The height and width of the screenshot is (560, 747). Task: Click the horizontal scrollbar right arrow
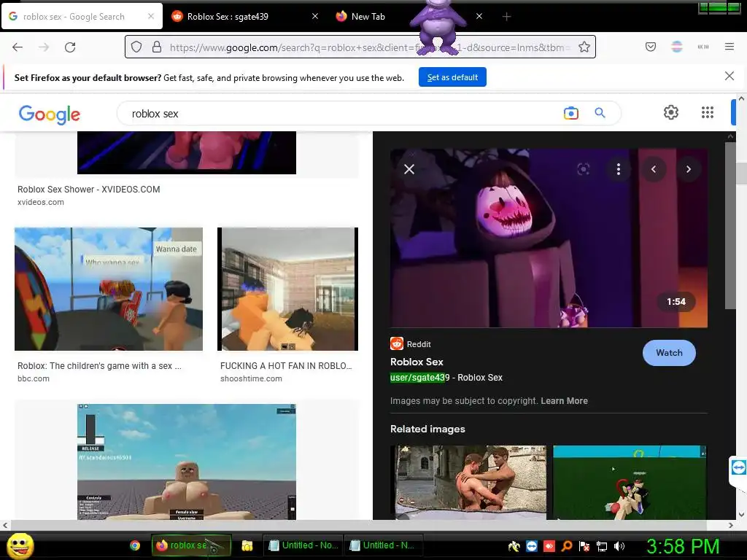(731, 525)
